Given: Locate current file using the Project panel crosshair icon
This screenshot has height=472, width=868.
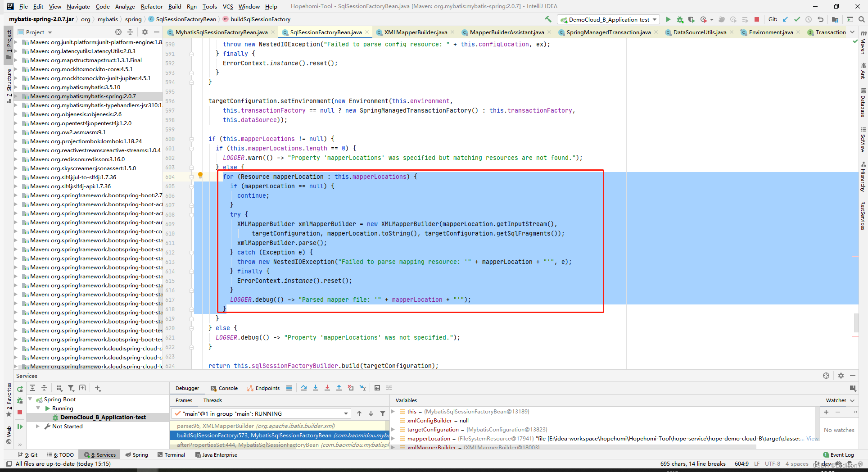Looking at the screenshot, I should (118, 32).
